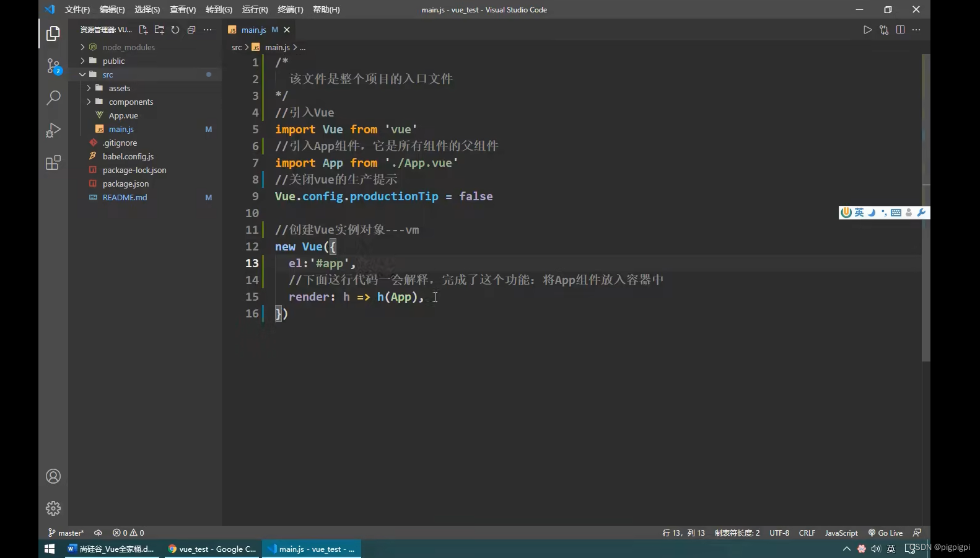
Task: Click the editor vertical scrollbar
Action: tap(926, 208)
